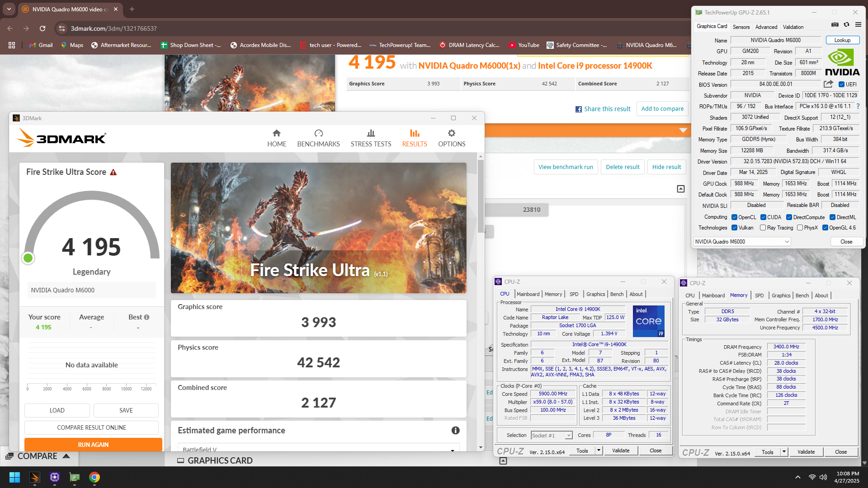This screenshot has height=488, width=868.
Task: Open the RESULTS section in 3DMark
Action: coord(415,138)
